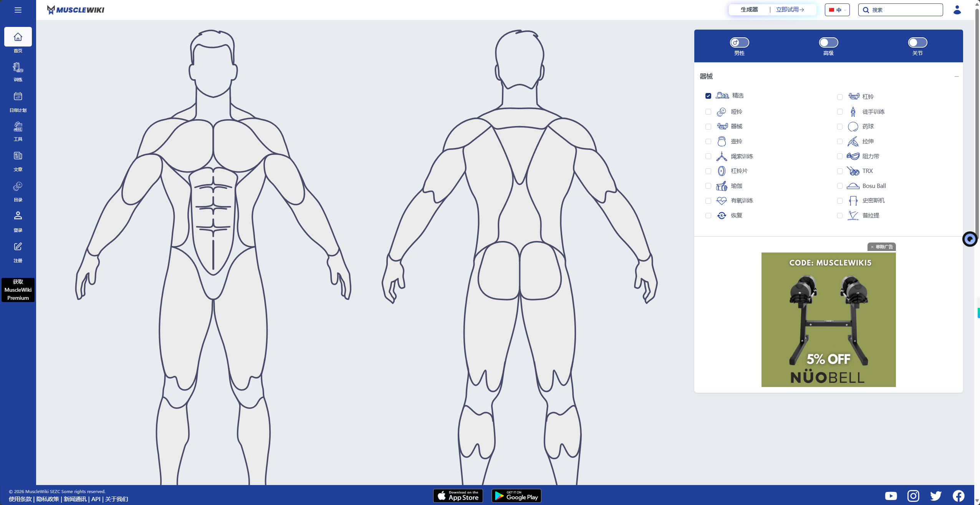This screenshot has height=505, width=980.
Task: Open the hamburger menu in the sidebar
Action: 18,10
